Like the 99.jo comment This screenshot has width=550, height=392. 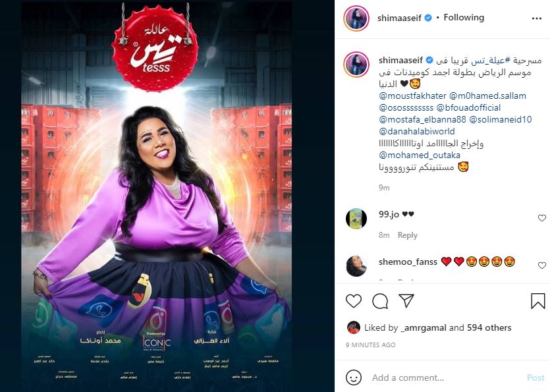[x=542, y=218]
